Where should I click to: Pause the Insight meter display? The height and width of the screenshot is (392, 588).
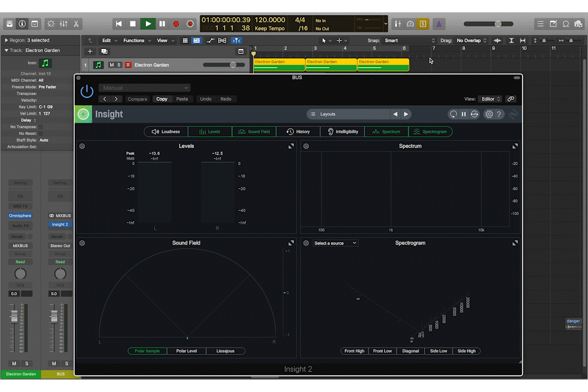point(464,114)
